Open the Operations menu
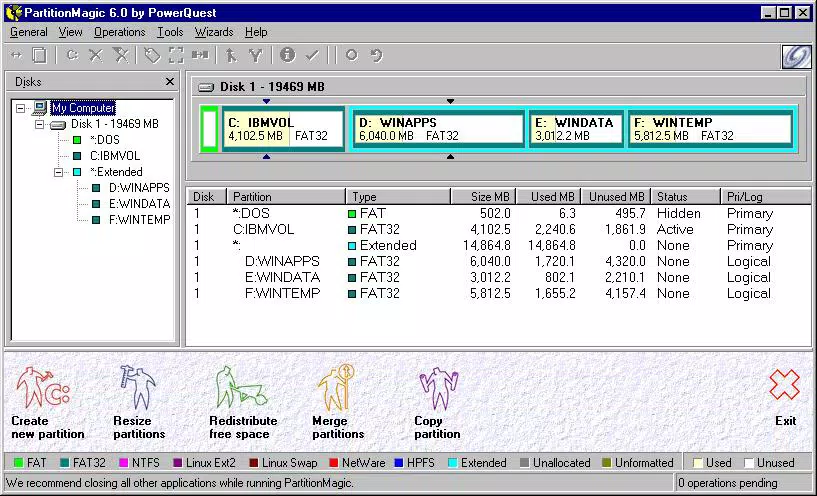817x496 pixels. point(119,32)
